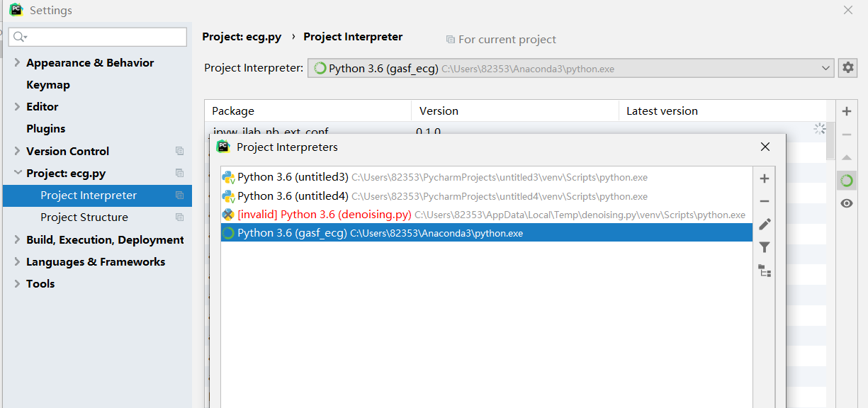The image size is (868, 408).
Task: Add a new Python interpreter with plus icon
Action: pyautogui.click(x=764, y=178)
